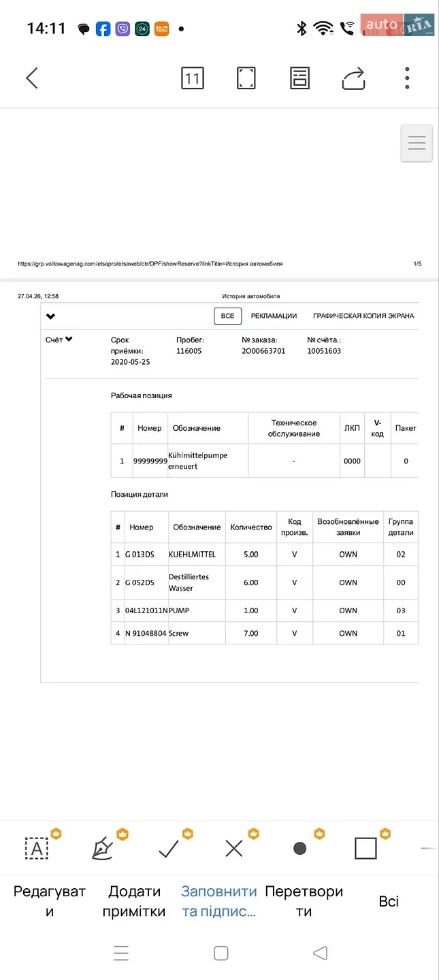The width and height of the screenshot is (439, 980).
Task: Click quantity 5.00 cell
Action: pos(251,555)
